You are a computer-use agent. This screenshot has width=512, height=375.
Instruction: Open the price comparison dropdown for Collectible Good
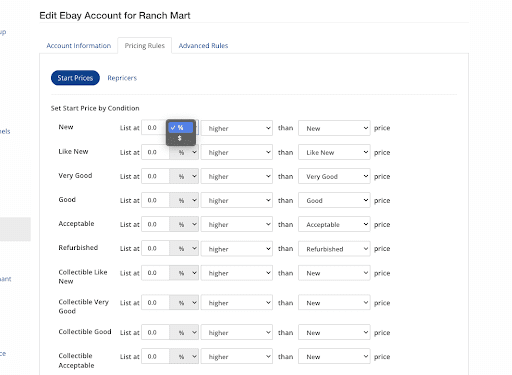point(334,332)
